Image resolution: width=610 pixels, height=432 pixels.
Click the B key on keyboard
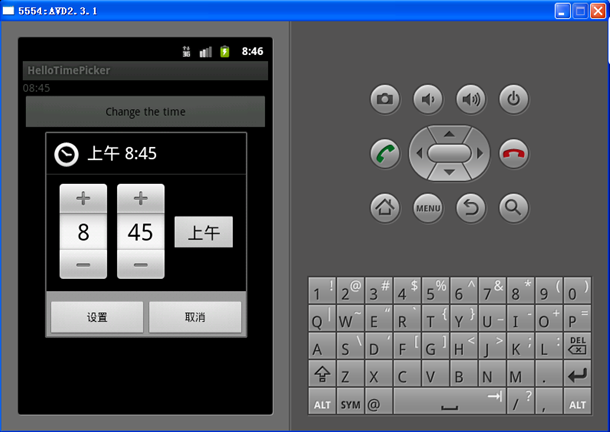tap(464, 374)
